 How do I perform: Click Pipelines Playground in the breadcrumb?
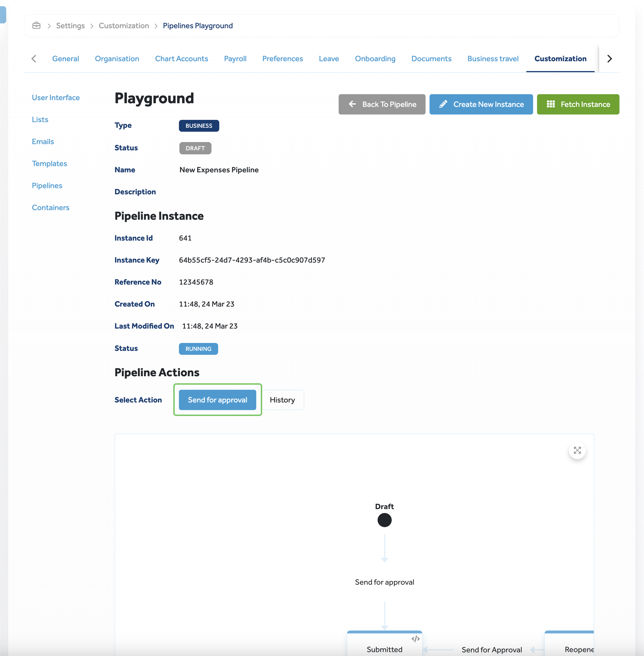pyautogui.click(x=198, y=26)
